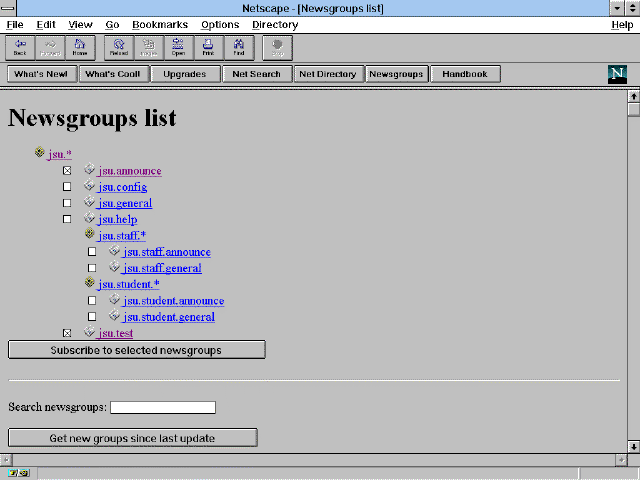
Task: Click Subscribe to selected newsgroups
Action: click(136, 350)
